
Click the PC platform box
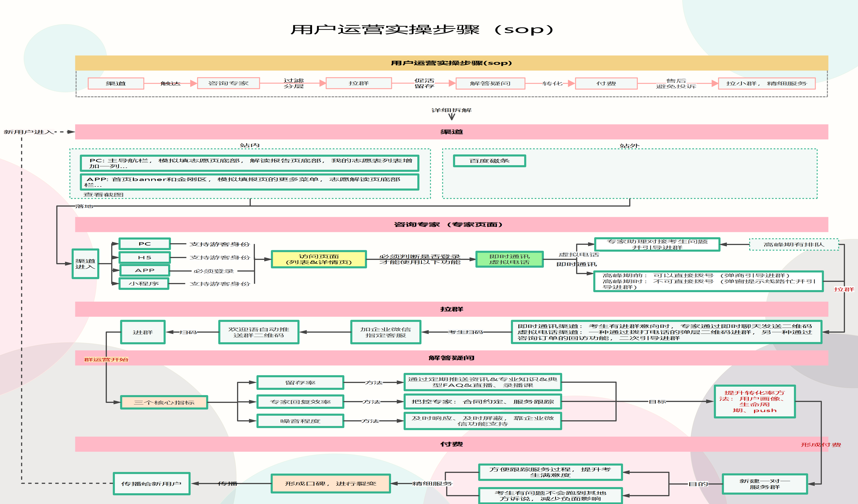(x=144, y=244)
